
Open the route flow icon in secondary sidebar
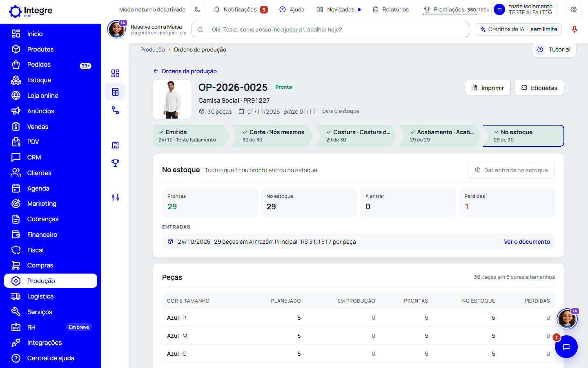tap(115, 110)
